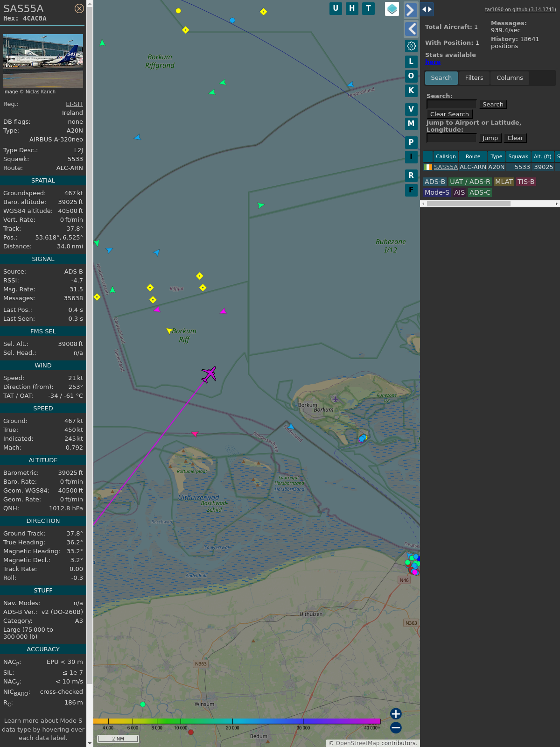This screenshot has height=747, width=560.
Task: Click the Clear Search button
Action: pos(449,114)
